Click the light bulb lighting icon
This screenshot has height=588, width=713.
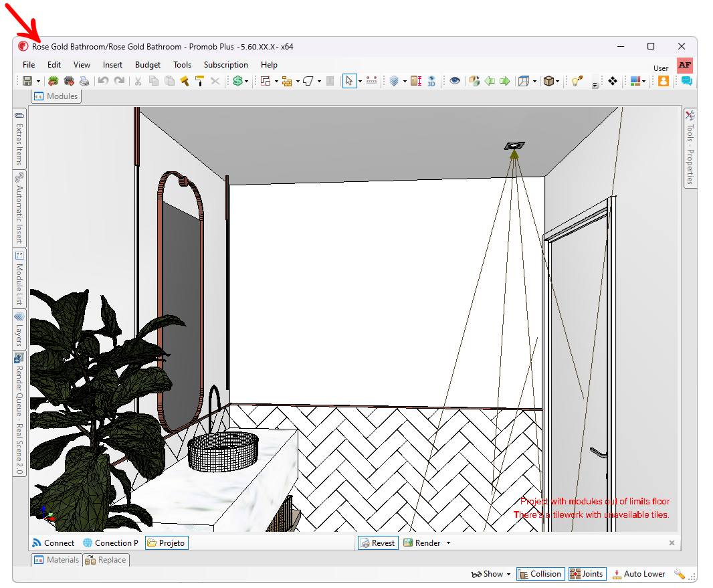pos(577,81)
